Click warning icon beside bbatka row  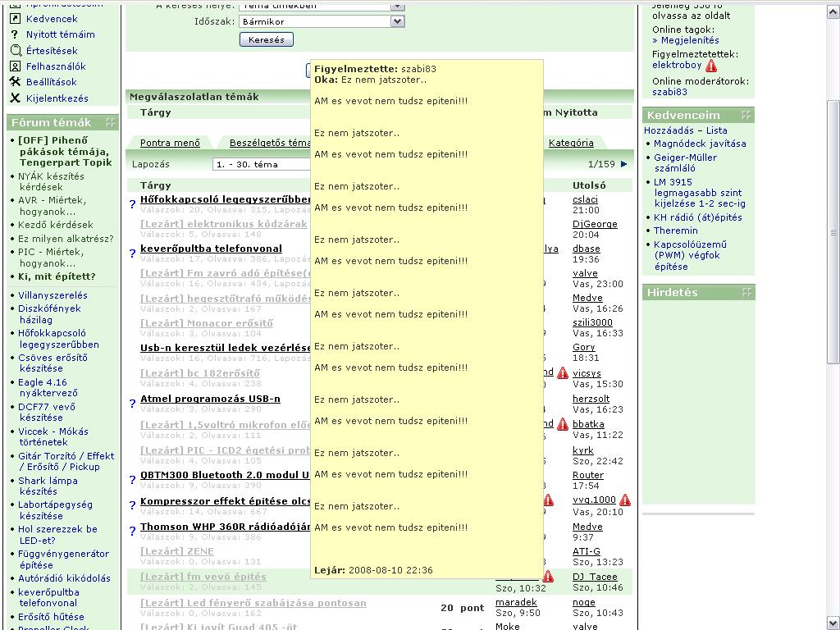[x=562, y=424]
